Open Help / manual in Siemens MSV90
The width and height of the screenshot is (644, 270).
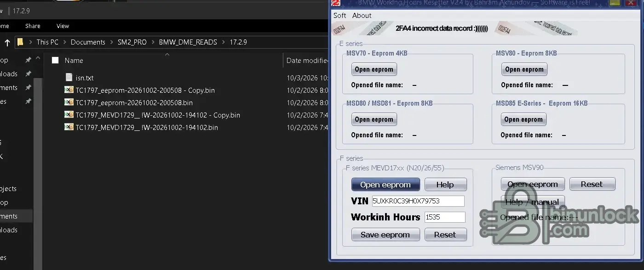pyautogui.click(x=533, y=202)
